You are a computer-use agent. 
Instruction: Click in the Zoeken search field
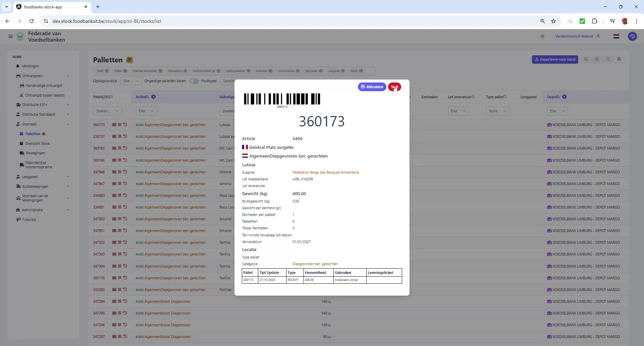tap(104, 111)
